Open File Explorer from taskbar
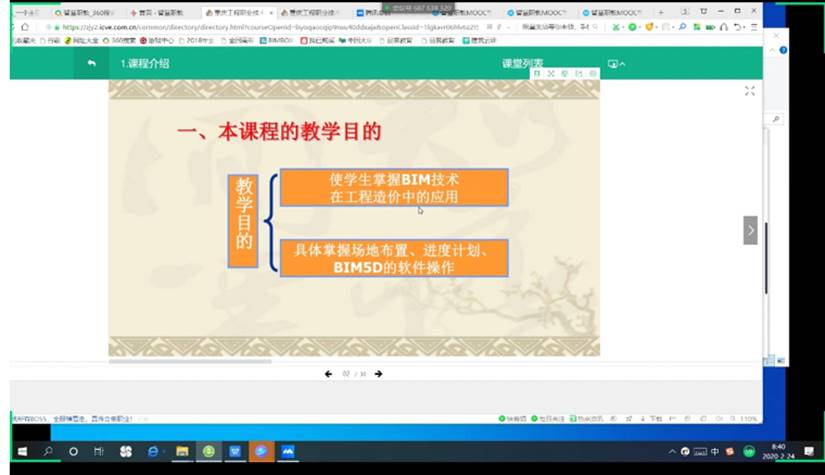The height and width of the screenshot is (475, 825). 182,451
